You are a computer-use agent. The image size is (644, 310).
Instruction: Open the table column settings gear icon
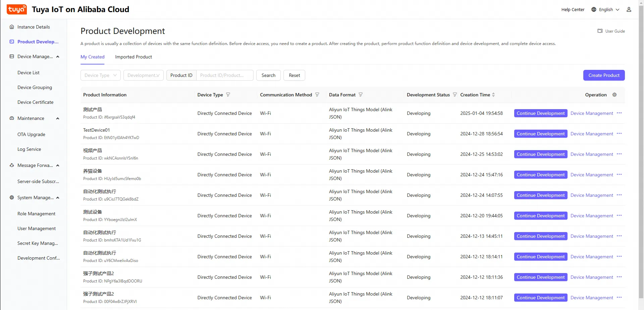pos(614,95)
